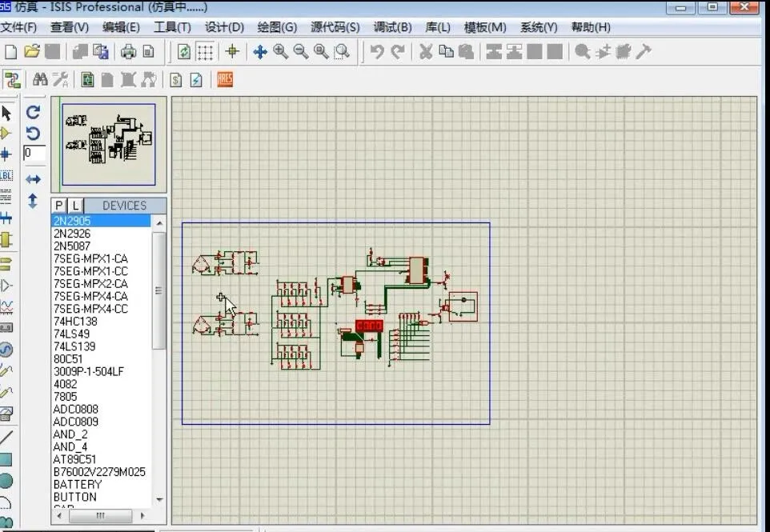
Task: Select the 2D box graphics tool
Action: pyautogui.click(x=6, y=459)
